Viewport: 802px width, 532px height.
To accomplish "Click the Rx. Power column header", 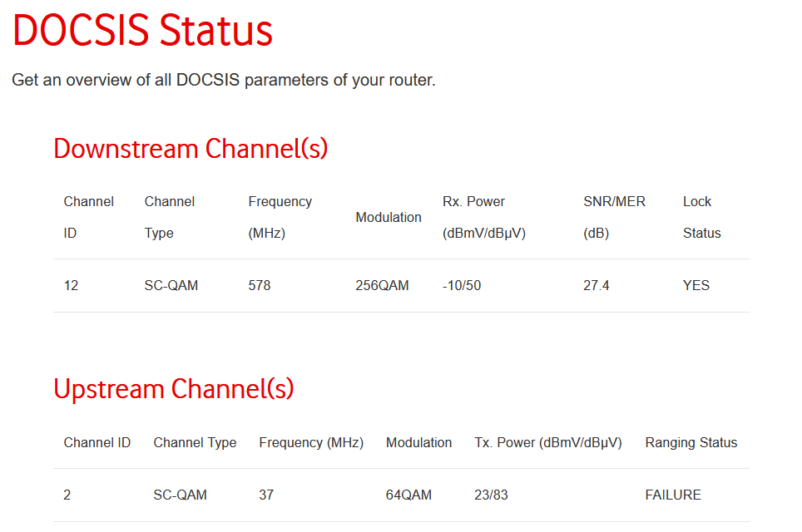I will pos(484,217).
